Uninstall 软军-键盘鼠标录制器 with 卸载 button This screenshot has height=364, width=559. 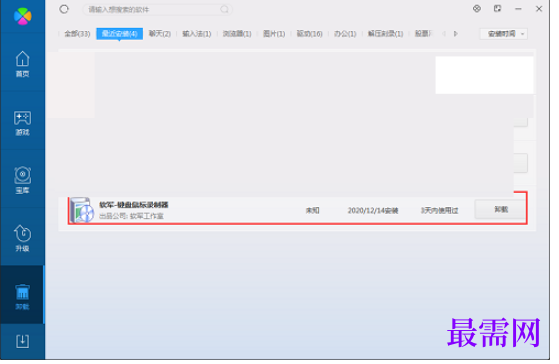pyautogui.click(x=500, y=209)
